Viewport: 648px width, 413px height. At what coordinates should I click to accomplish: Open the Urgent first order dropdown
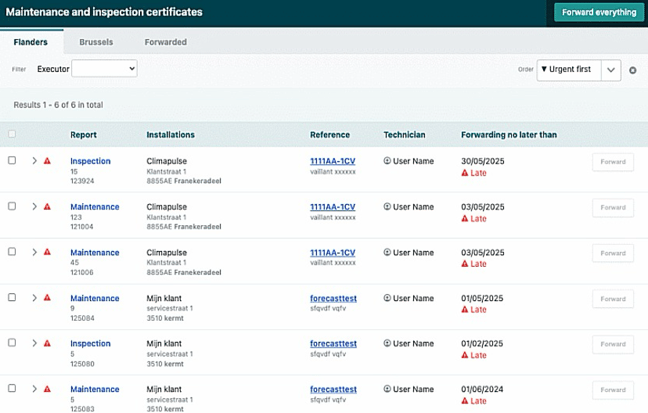[x=579, y=70]
